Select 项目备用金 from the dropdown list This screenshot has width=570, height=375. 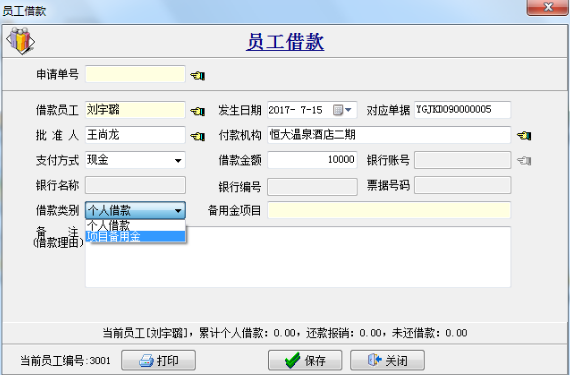(x=136, y=237)
